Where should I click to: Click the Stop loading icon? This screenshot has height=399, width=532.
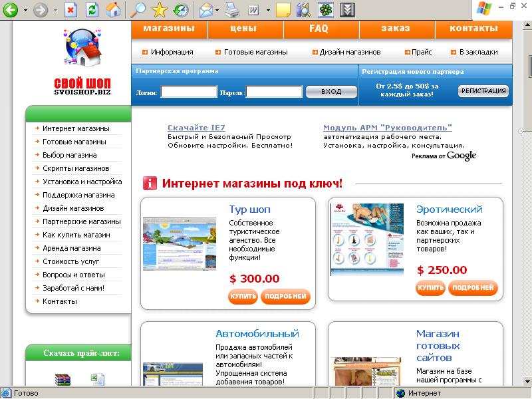[x=70, y=10]
